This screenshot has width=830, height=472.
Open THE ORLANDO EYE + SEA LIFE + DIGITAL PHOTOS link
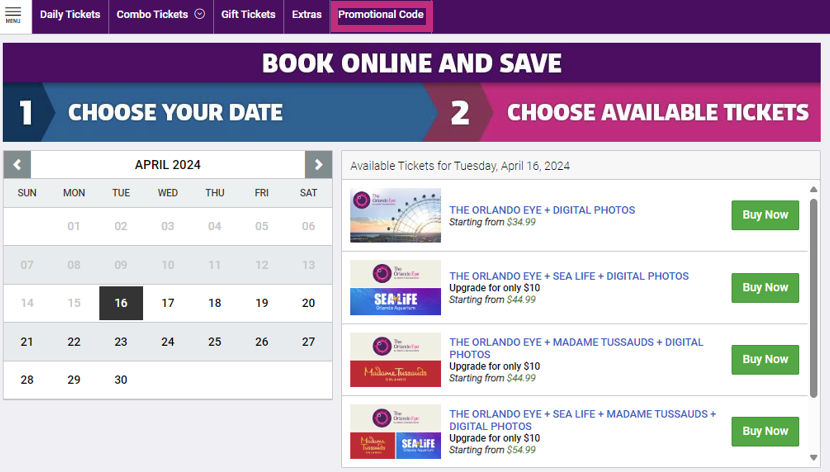[x=569, y=276]
